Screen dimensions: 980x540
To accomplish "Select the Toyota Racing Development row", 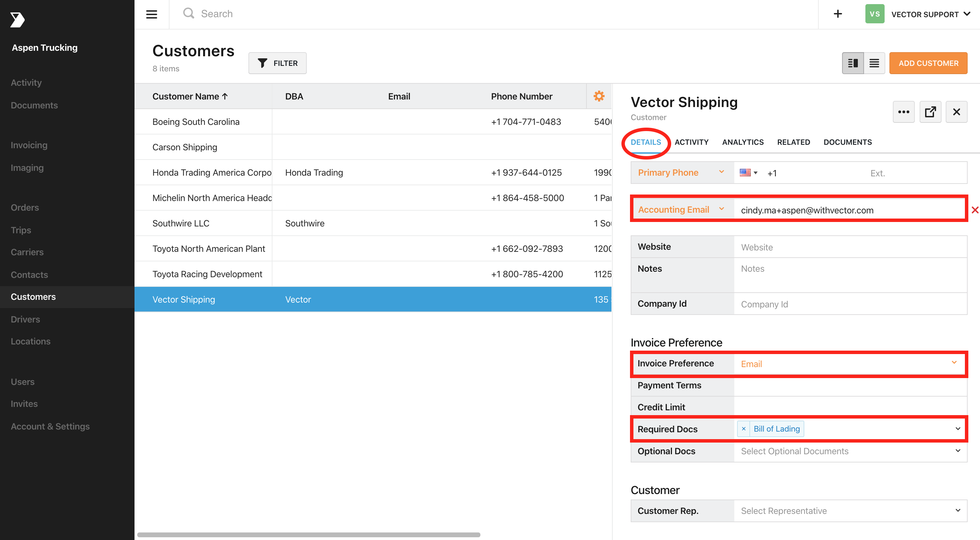I will coord(373,274).
